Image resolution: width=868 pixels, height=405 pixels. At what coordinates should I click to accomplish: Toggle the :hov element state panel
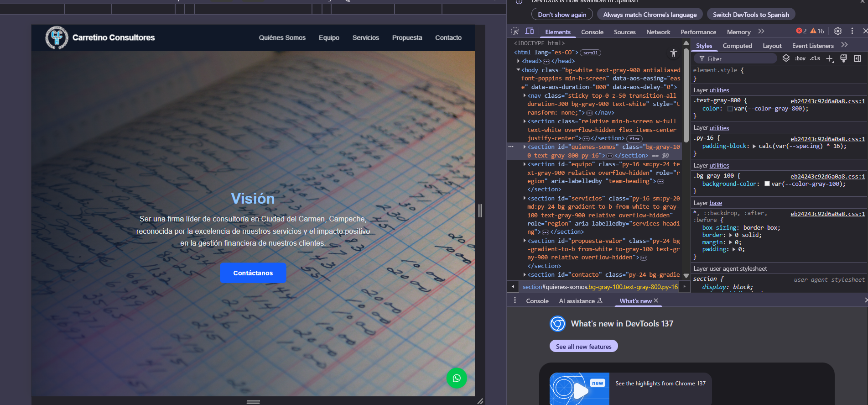(800, 58)
